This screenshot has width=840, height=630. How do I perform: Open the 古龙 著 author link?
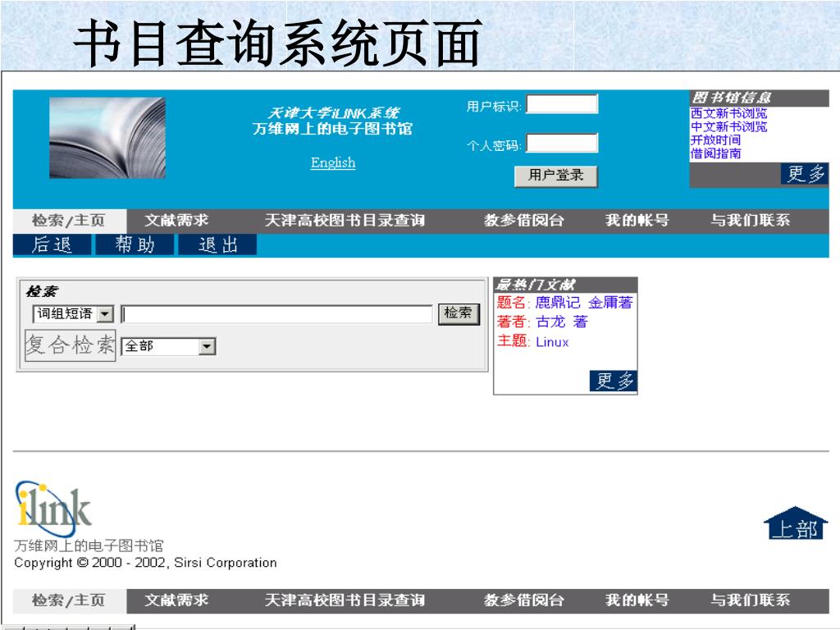[561, 322]
